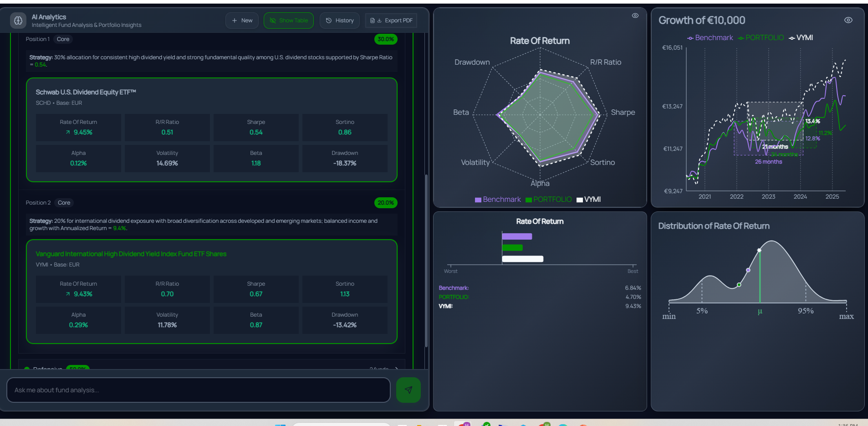The height and width of the screenshot is (426, 868).
Task: Click the 13.4% annotation on the Growth chart
Action: pyautogui.click(x=812, y=121)
